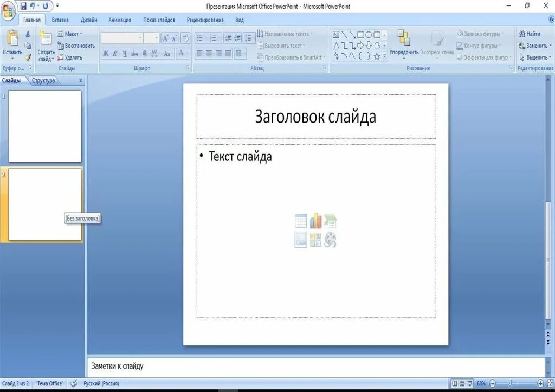Open Эффекты для фигур dropdown

point(484,57)
